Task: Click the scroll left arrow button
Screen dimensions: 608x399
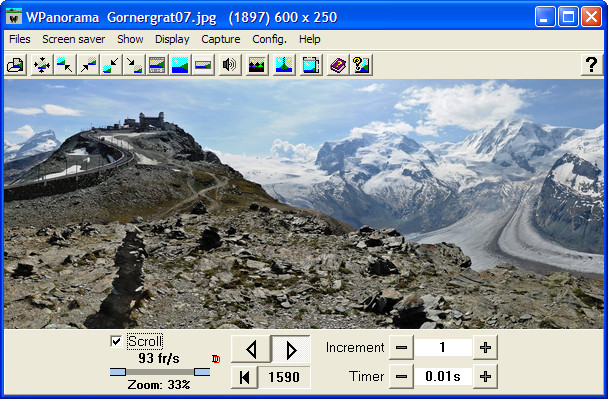Action: [251, 349]
